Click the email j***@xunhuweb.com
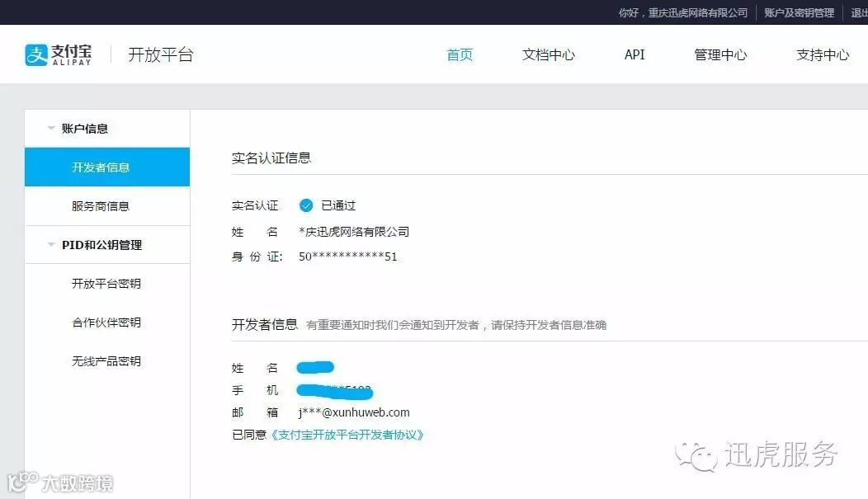 coord(354,412)
